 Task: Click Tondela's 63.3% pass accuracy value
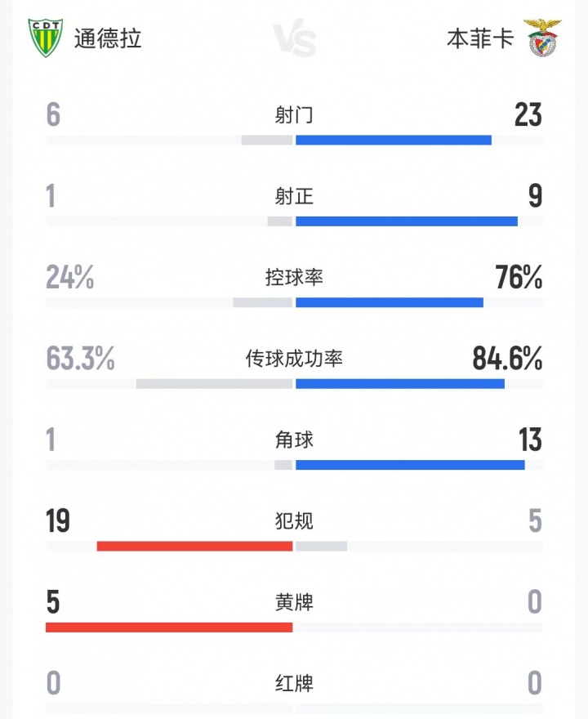tap(81, 359)
